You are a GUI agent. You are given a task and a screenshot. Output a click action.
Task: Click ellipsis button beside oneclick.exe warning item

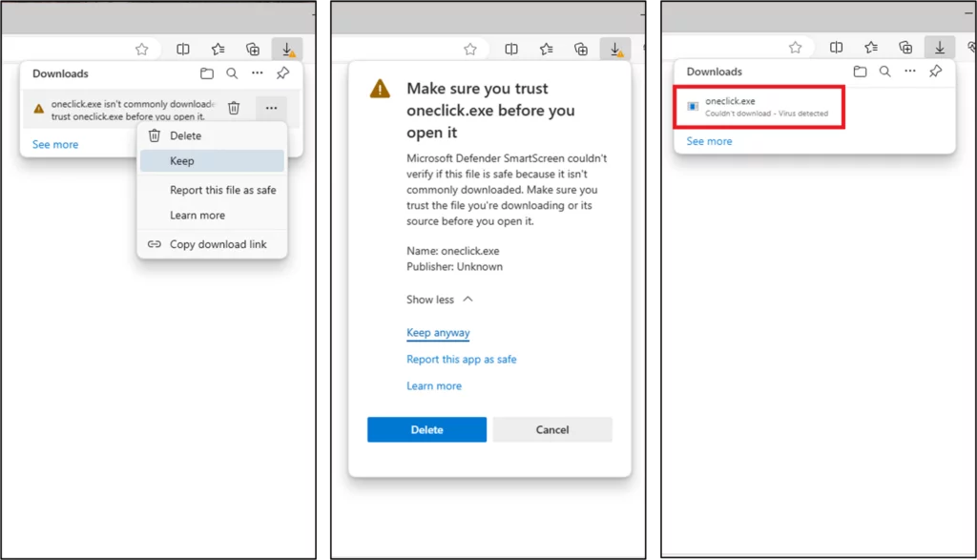pos(271,109)
